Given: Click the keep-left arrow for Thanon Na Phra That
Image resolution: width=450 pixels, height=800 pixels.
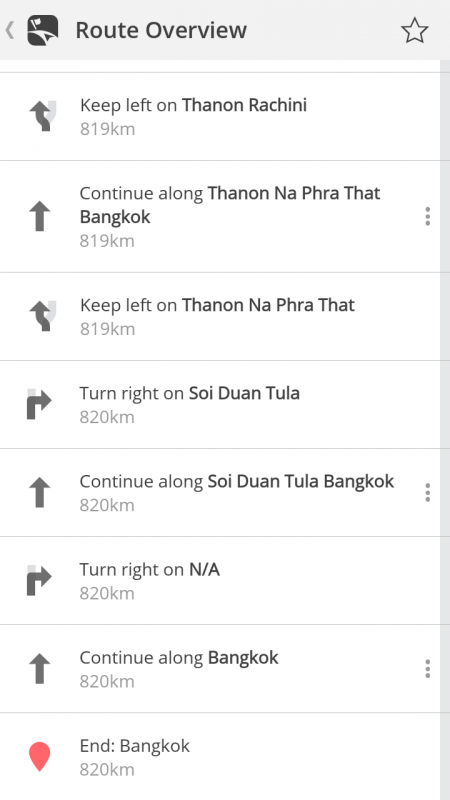Looking at the screenshot, I should pyautogui.click(x=42, y=316).
